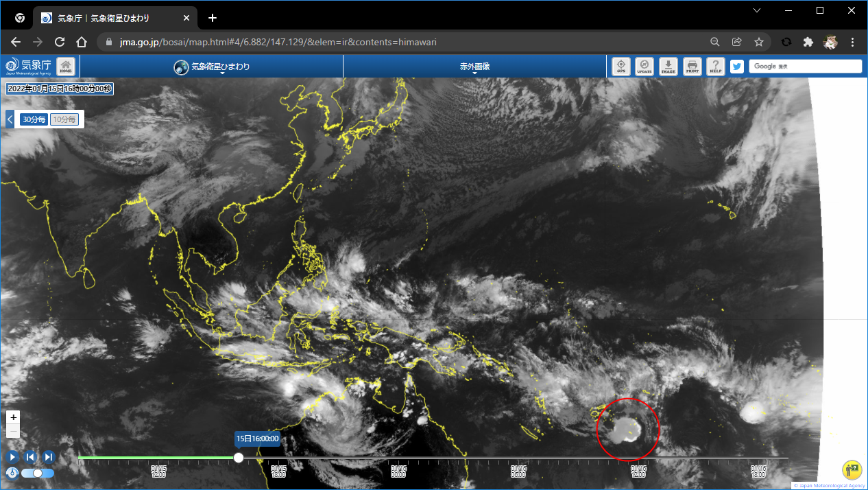
Task: Download the map via IMAGE icon
Action: 668,66
